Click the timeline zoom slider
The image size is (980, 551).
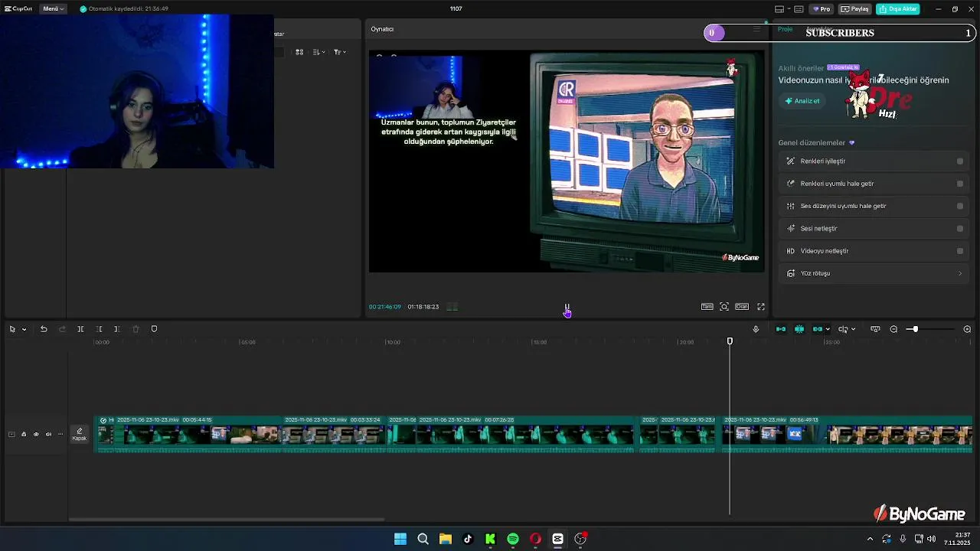[931, 329]
